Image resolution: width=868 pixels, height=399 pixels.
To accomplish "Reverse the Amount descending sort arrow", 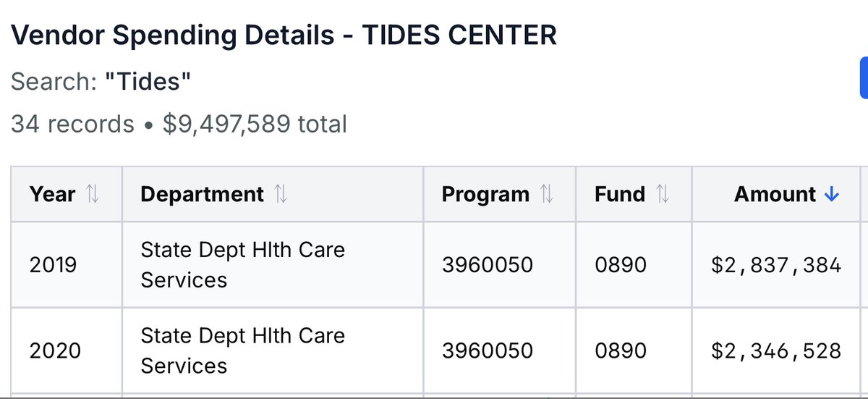I will [x=832, y=194].
